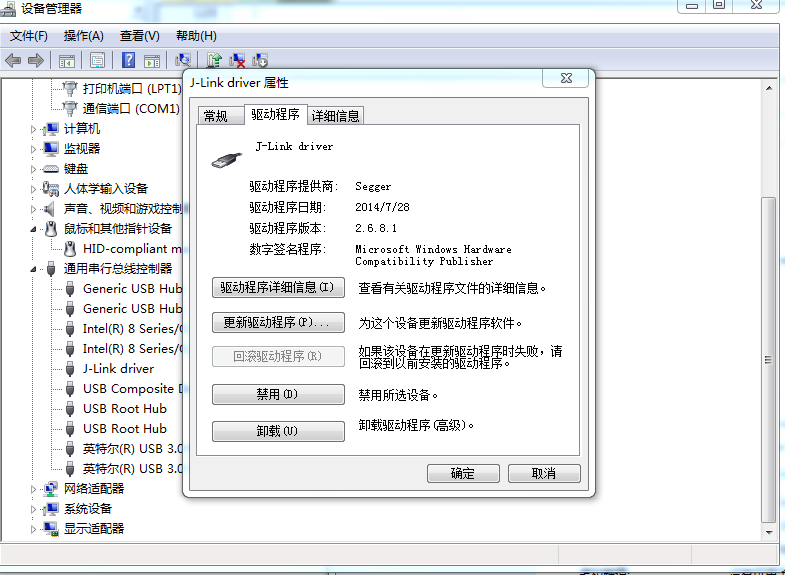Viewport: 785px width, 575px height.
Task: Click the 通用串行总线控制器 USB icon
Action: coord(51,269)
